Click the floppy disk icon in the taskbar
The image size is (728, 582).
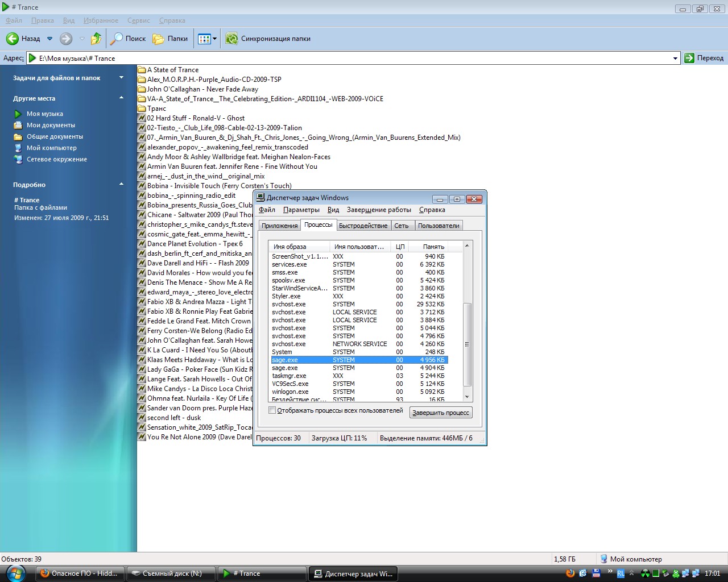pos(596,573)
